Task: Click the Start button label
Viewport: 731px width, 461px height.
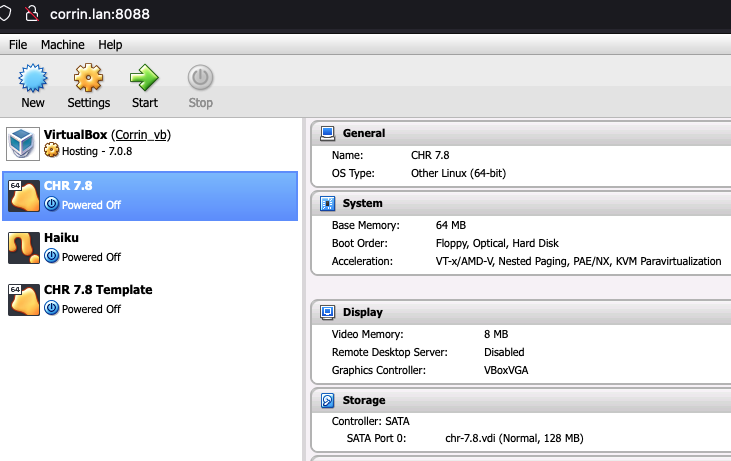Action: [x=145, y=103]
